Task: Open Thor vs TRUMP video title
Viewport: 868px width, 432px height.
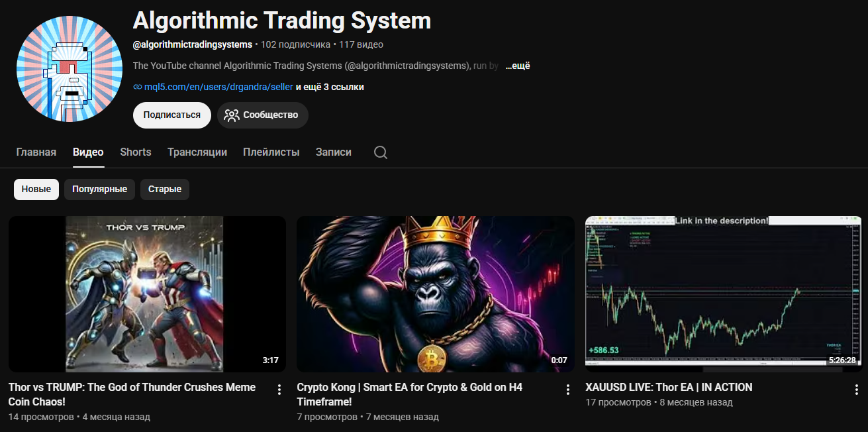Action: tap(132, 394)
